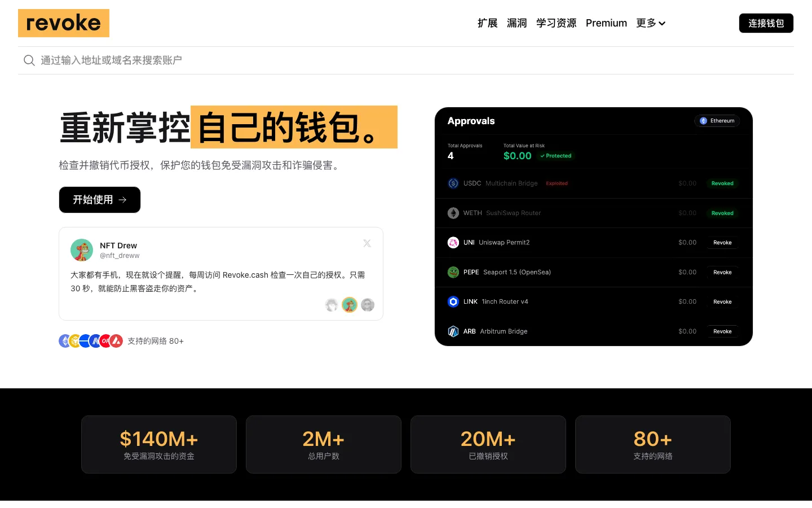Open the 学习资源 menu item
This screenshot has width=812, height=508.
pos(556,23)
